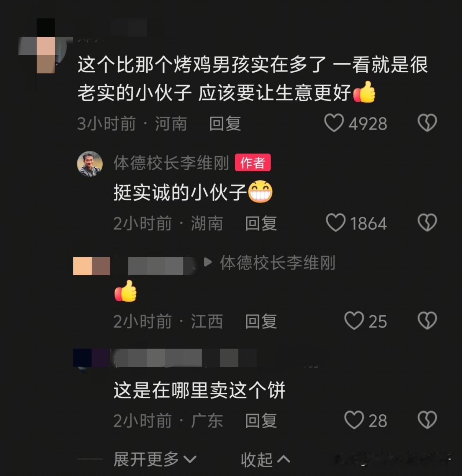Screen dimensions: 462x476
Task: Reply to the author's comment from 湖南
Action: coord(261,224)
